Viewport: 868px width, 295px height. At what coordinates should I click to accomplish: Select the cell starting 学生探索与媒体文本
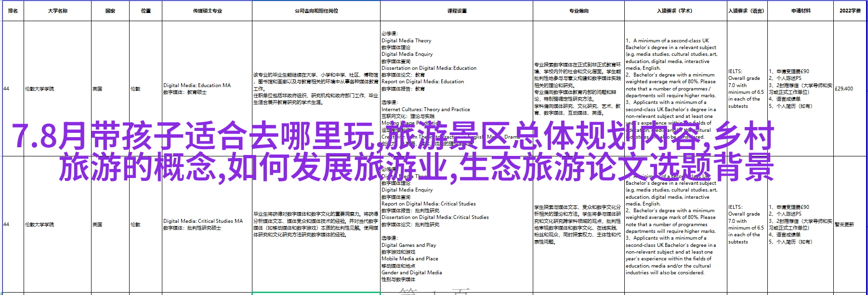pos(579,224)
